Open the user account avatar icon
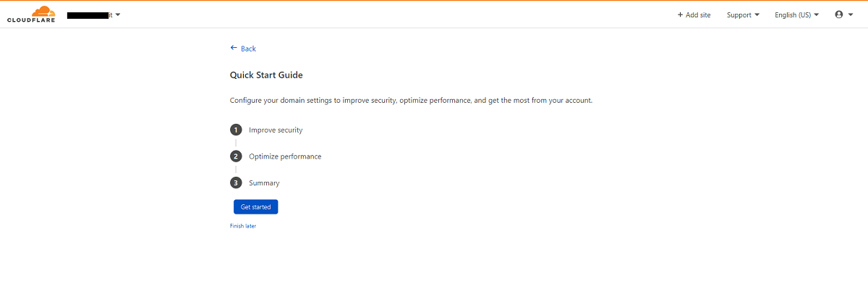Viewport: 868px width, 289px height. point(839,14)
